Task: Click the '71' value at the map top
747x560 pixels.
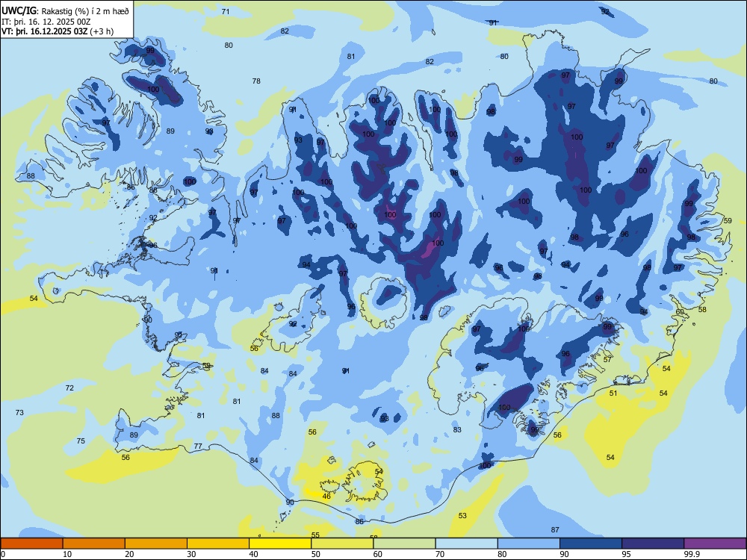Action: (x=226, y=11)
